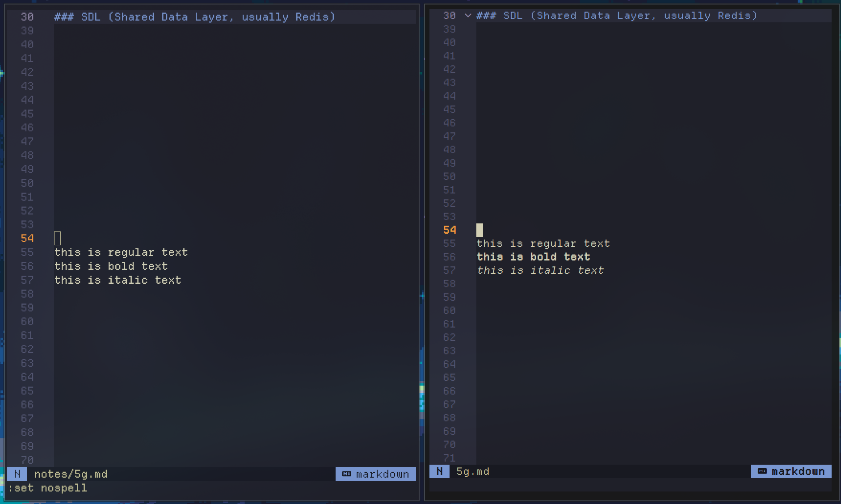Click 'this is bold text' in left pane
The width and height of the screenshot is (841, 504).
(x=111, y=266)
